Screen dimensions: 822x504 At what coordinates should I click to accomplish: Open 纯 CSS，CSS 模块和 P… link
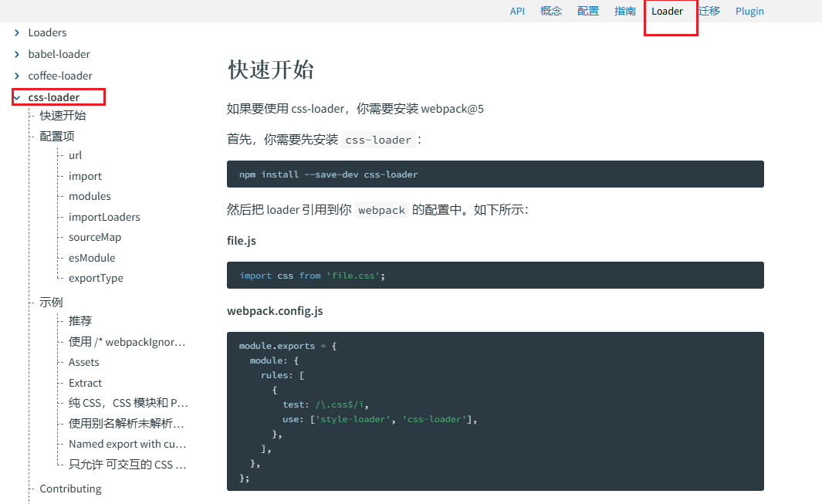128,403
